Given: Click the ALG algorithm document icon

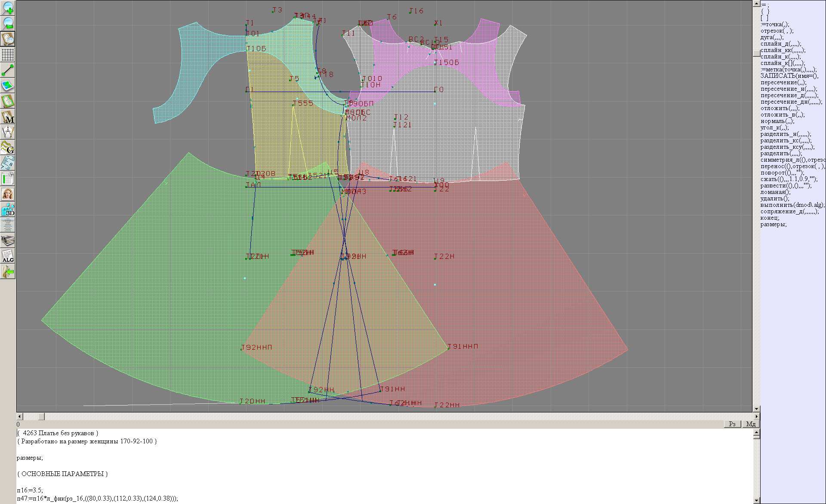Looking at the screenshot, I should pos(8,256).
